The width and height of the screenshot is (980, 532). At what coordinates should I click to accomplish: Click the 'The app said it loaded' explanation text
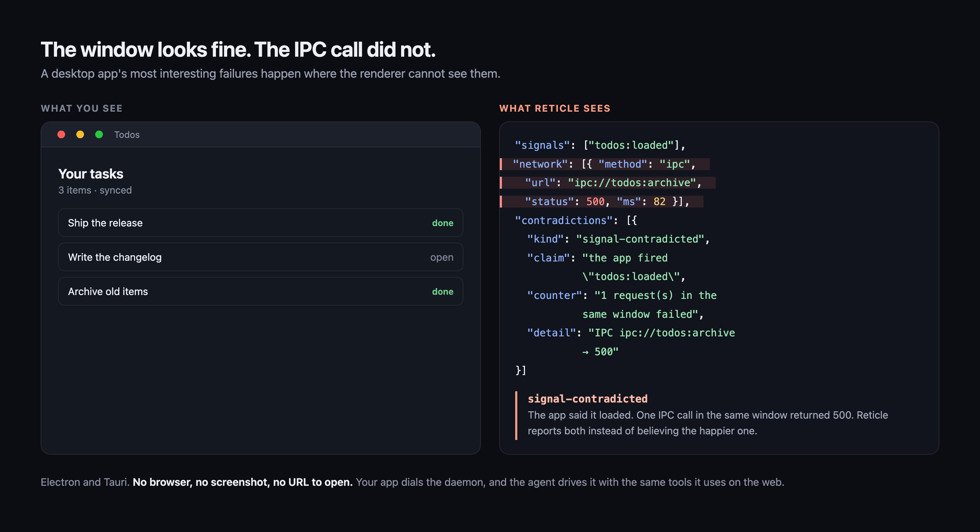[708, 423]
